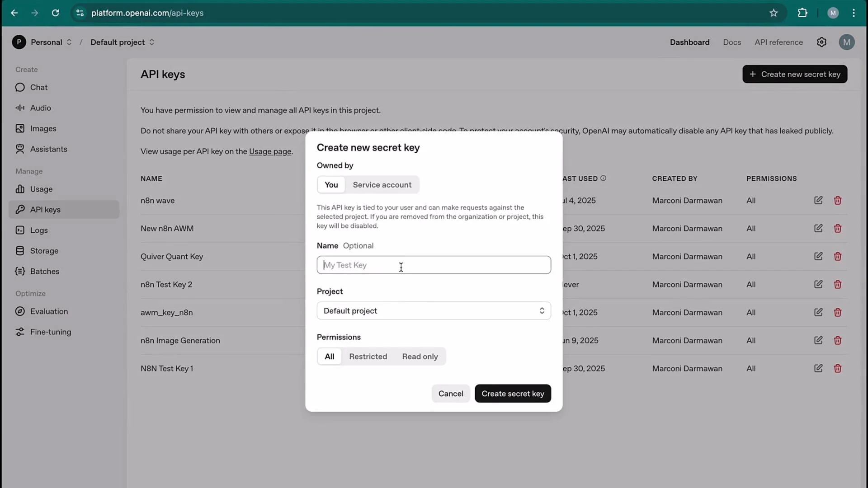Click the PERMISSIONS column header
This screenshot has width=868, height=488.
(771, 178)
